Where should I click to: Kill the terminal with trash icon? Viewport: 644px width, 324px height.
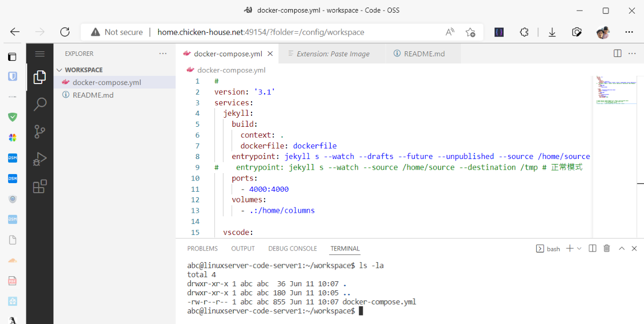pos(607,249)
